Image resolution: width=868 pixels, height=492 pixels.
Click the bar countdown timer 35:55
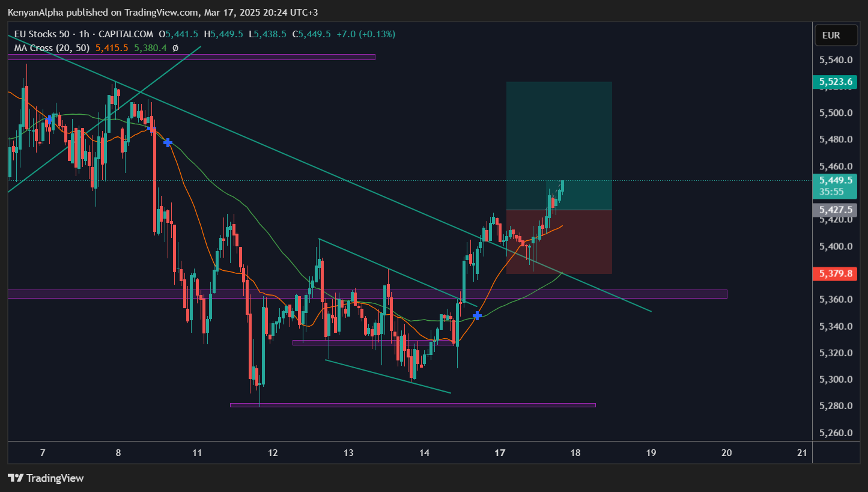pos(830,192)
